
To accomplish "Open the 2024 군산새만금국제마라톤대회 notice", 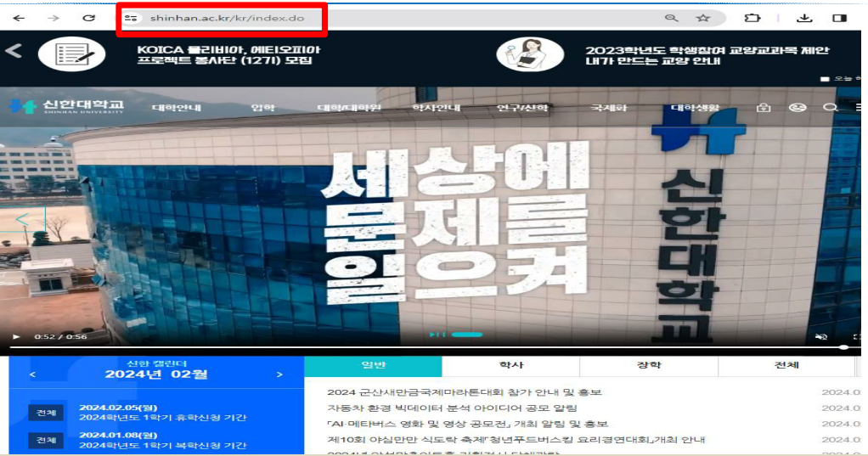I will tap(464, 392).
